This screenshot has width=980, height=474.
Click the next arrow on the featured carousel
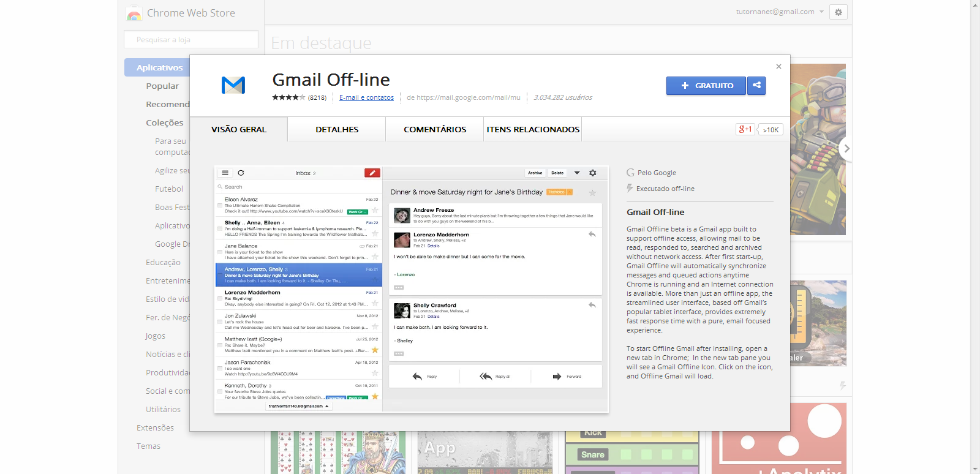click(x=846, y=148)
